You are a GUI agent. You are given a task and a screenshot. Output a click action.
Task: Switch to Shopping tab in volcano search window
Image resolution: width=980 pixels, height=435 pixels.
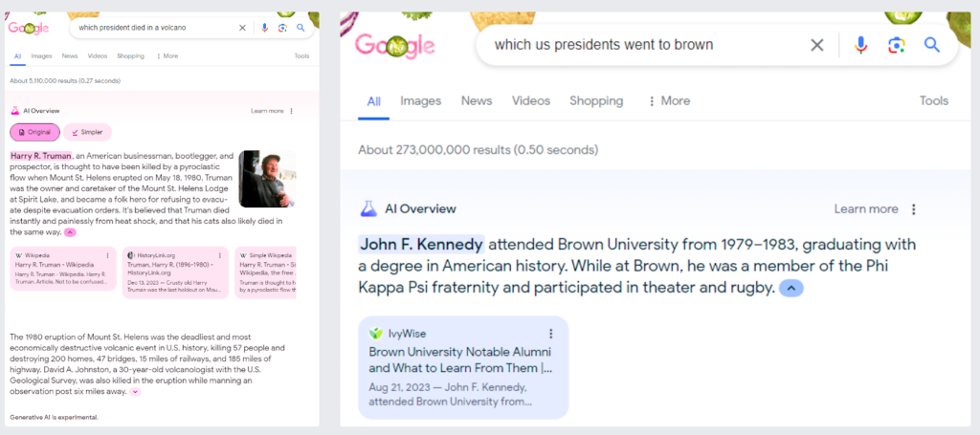130,56
